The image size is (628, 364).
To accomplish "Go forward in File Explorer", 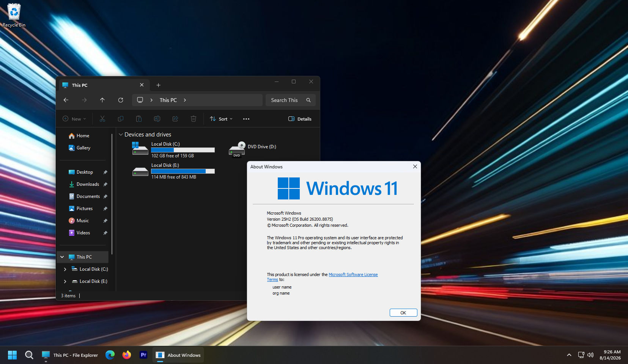I will (84, 100).
